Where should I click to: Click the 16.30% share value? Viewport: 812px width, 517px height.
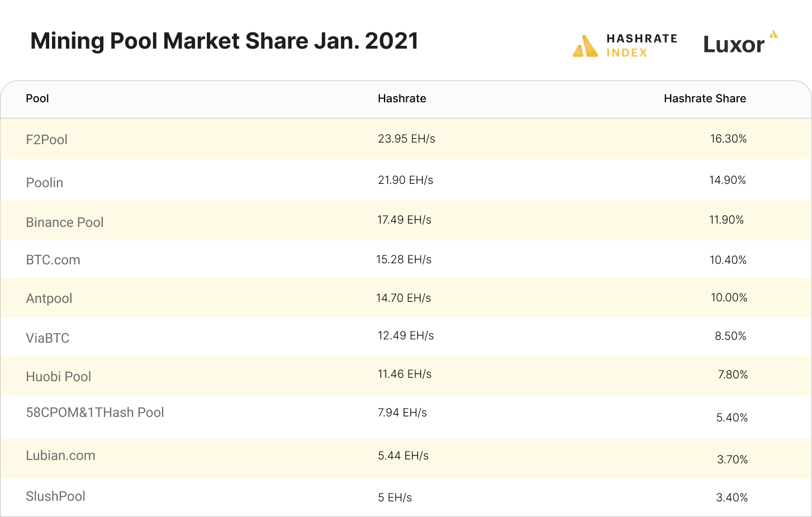point(729,139)
